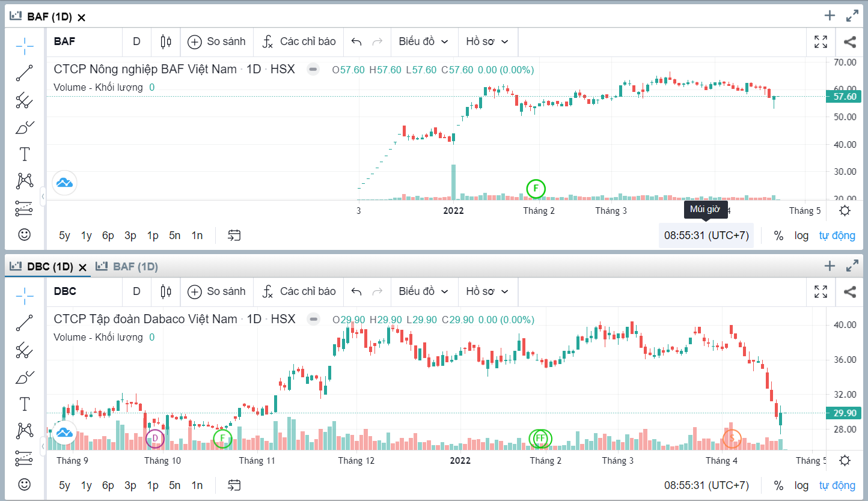
Task: Click undo arrow in DBC toolbar
Action: pos(356,292)
